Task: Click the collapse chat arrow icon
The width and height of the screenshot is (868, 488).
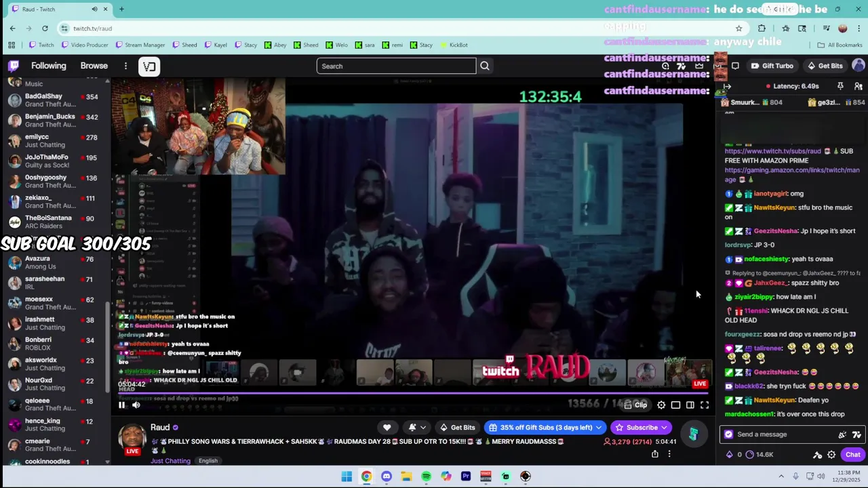Action: click(x=727, y=87)
